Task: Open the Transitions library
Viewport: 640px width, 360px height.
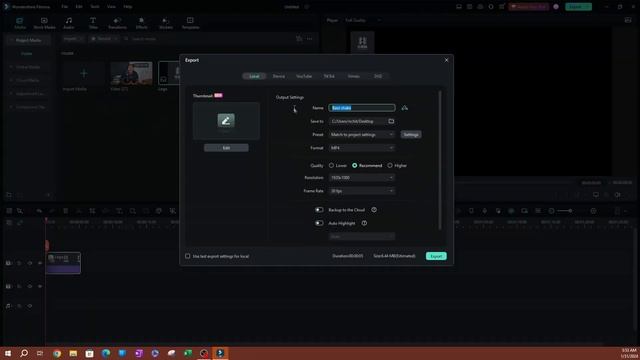Action: coord(117,23)
